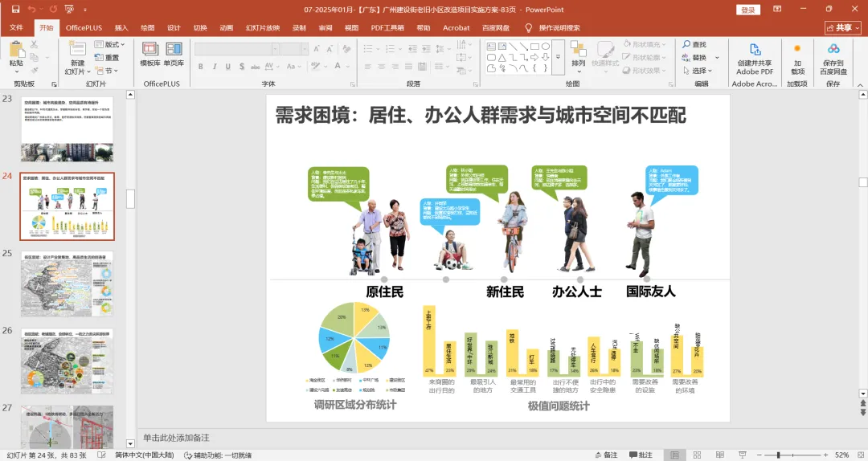Open the font name combo box
Screen dimensions: 868x461
click(x=236, y=49)
